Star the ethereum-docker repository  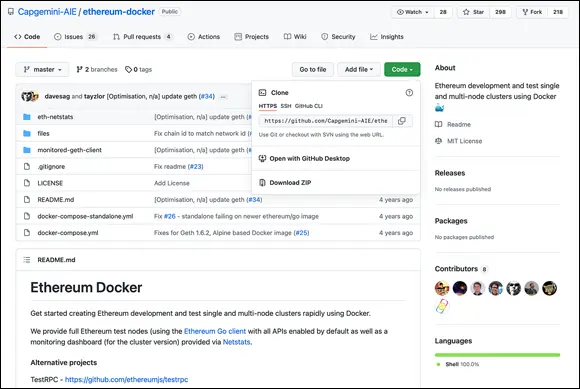coord(474,12)
